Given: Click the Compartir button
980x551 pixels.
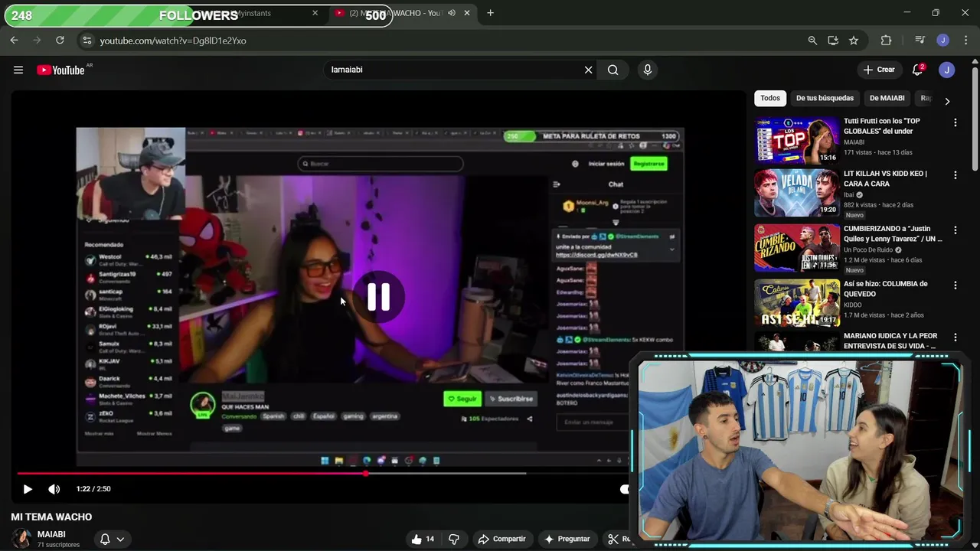Looking at the screenshot, I should tap(501, 539).
